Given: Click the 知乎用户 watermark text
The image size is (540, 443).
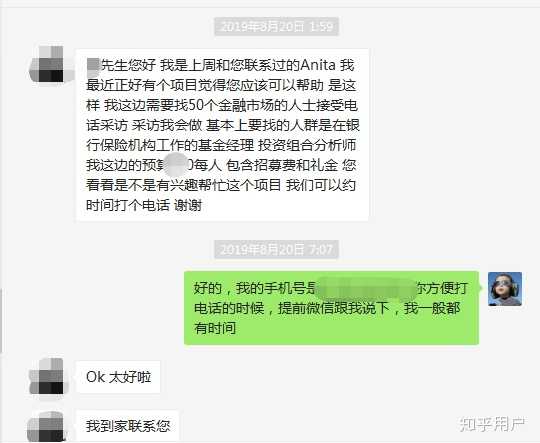Looking at the screenshot, I should tap(492, 424).
